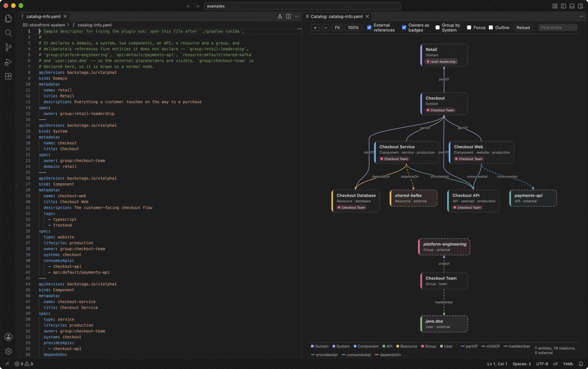Select the Checkout Service component node
The image size is (588, 369).
click(x=406, y=152)
